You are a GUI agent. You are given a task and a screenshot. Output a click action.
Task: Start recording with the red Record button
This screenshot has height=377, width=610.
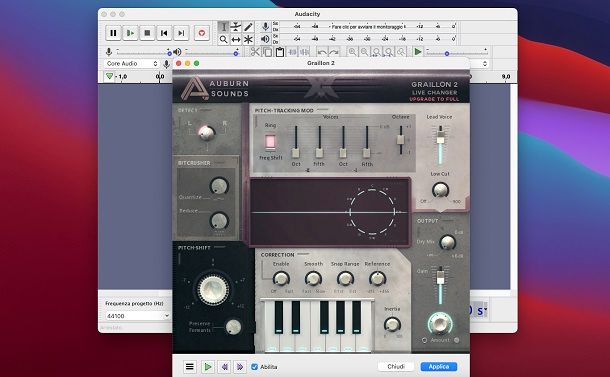[202, 33]
